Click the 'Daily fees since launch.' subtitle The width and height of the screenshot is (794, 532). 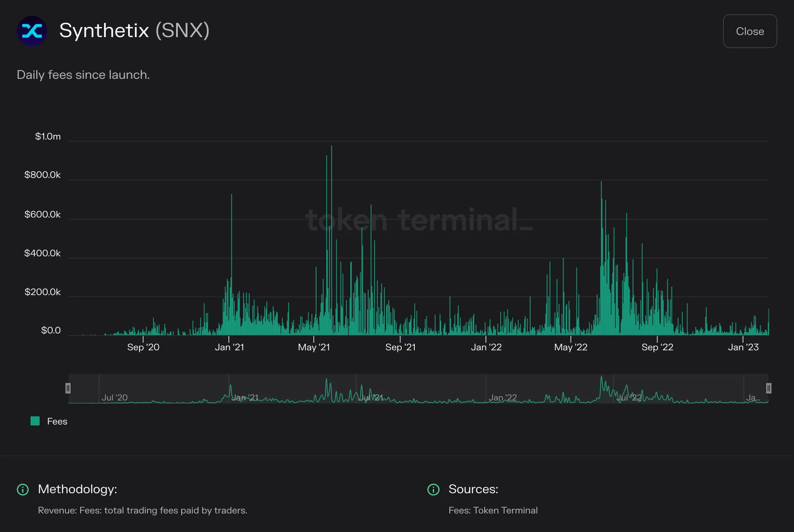(83, 75)
